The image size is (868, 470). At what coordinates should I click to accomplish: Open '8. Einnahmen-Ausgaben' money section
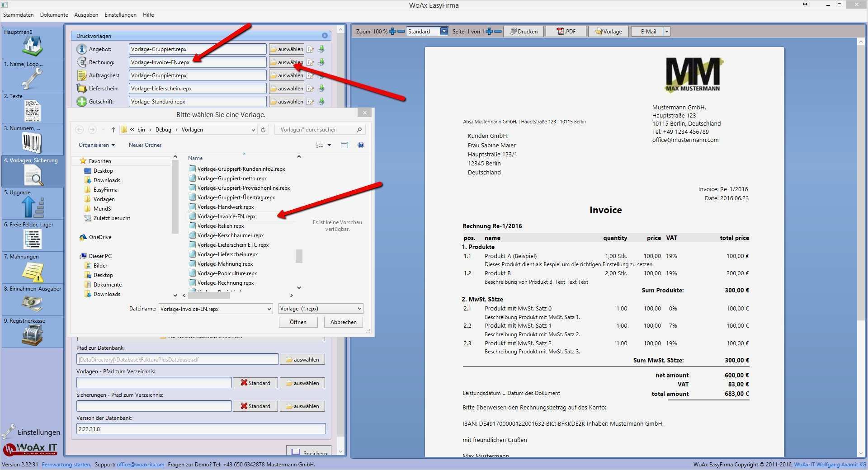pyautogui.click(x=33, y=300)
